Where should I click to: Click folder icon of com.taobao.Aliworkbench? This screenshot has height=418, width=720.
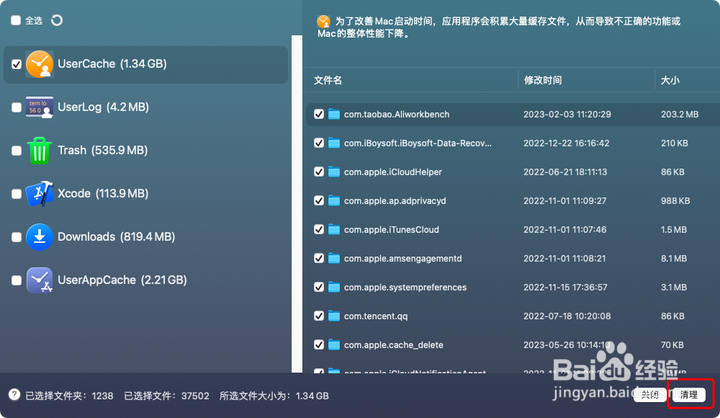pos(334,114)
